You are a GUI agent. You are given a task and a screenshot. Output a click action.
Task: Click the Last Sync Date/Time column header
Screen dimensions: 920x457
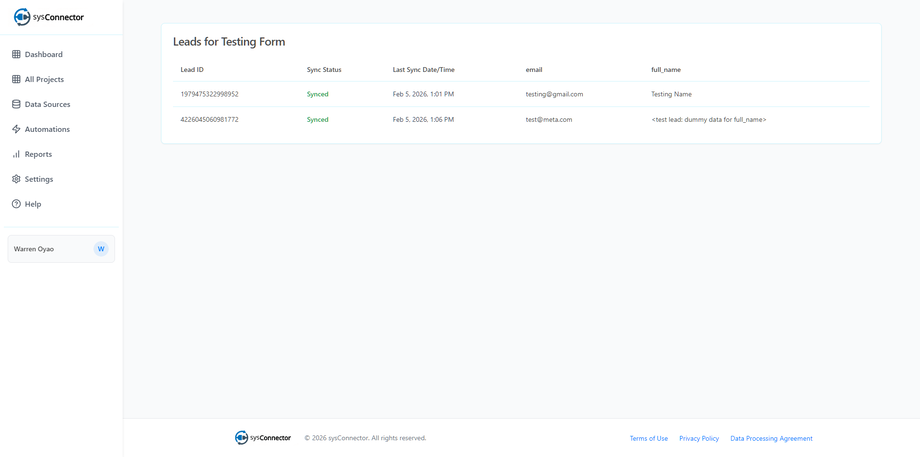click(x=423, y=70)
